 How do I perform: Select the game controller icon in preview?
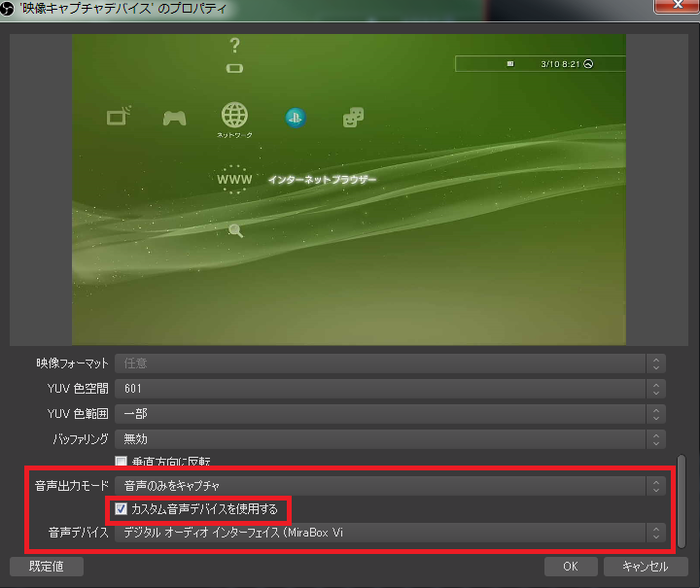[174, 119]
